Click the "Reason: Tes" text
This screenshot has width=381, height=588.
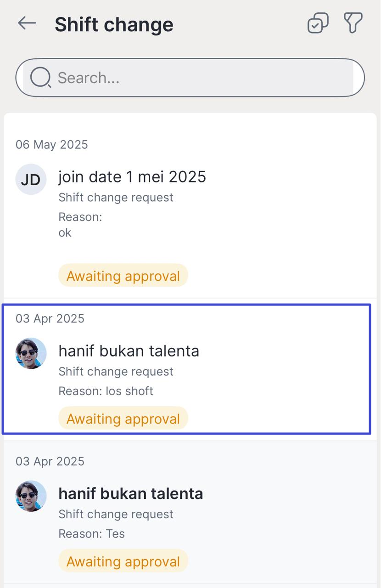(x=91, y=534)
